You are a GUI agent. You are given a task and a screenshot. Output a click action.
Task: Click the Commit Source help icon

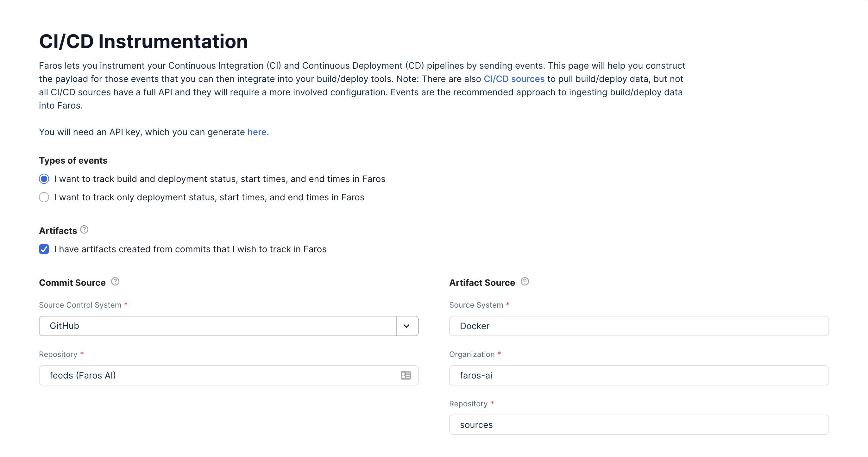[115, 282]
